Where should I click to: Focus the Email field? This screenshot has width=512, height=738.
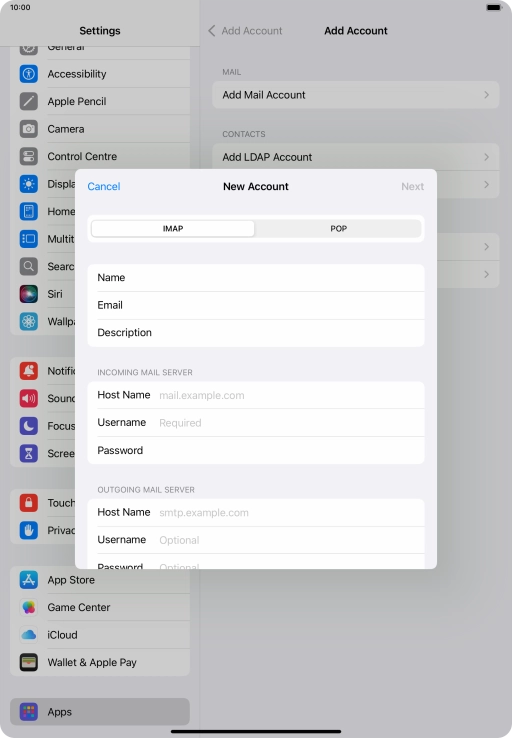pos(256,305)
